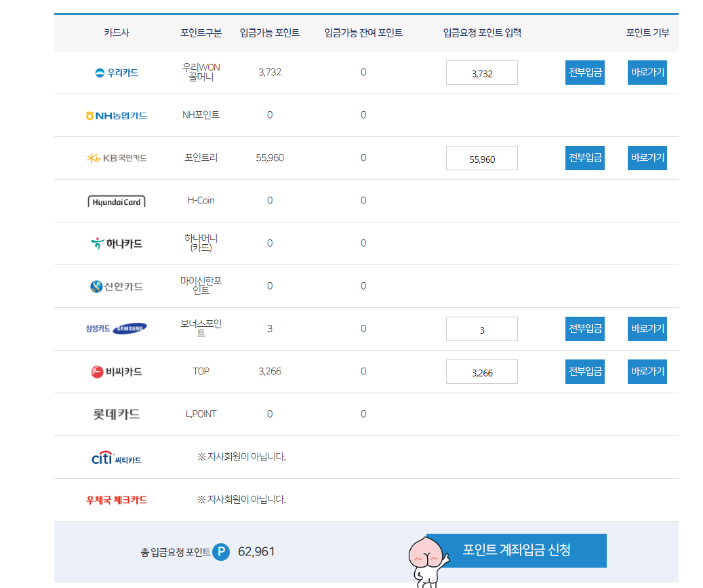Focus the 비씨카드 point input showing 3,266
This screenshot has width=703, height=588.
tap(482, 372)
